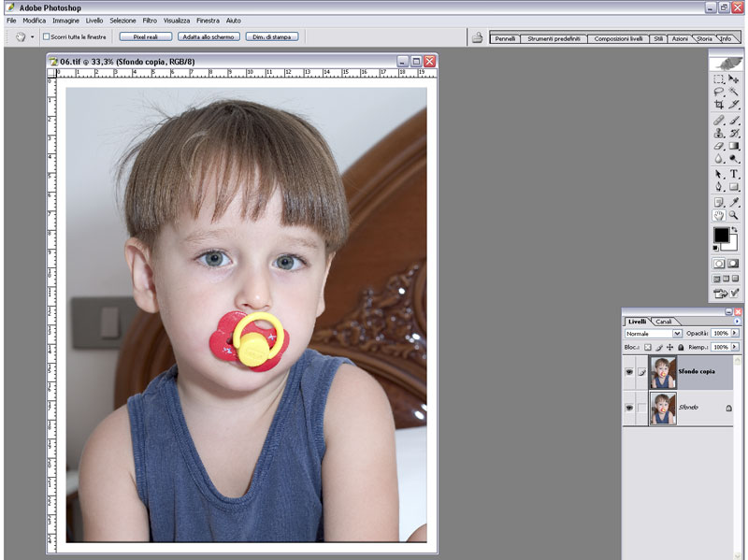Image resolution: width=748 pixels, height=560 pixels.
Task: Select the Lasso tool
Action: [719, 93]
